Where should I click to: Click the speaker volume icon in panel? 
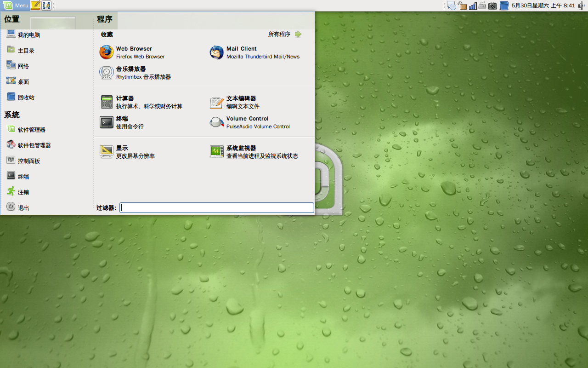pyautogui.click(x=582, y=6)
